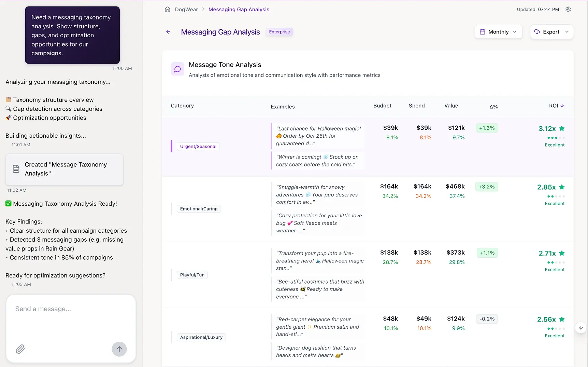
Task: Open the Created Message Taxonomy Analysis card
Action: coord(64,169)
